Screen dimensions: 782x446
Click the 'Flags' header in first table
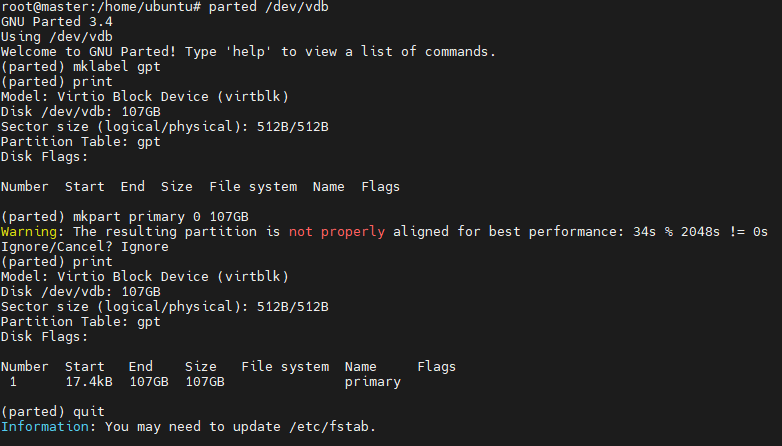coord(381,187)
